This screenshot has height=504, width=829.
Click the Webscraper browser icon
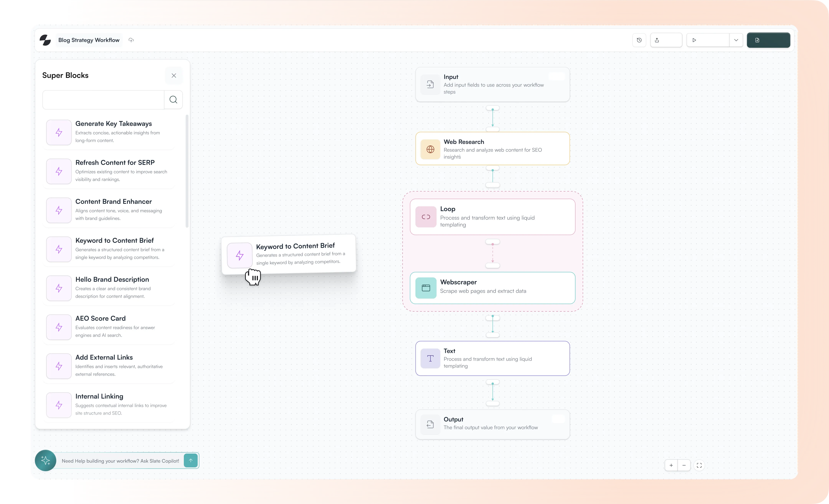point(426,288)
